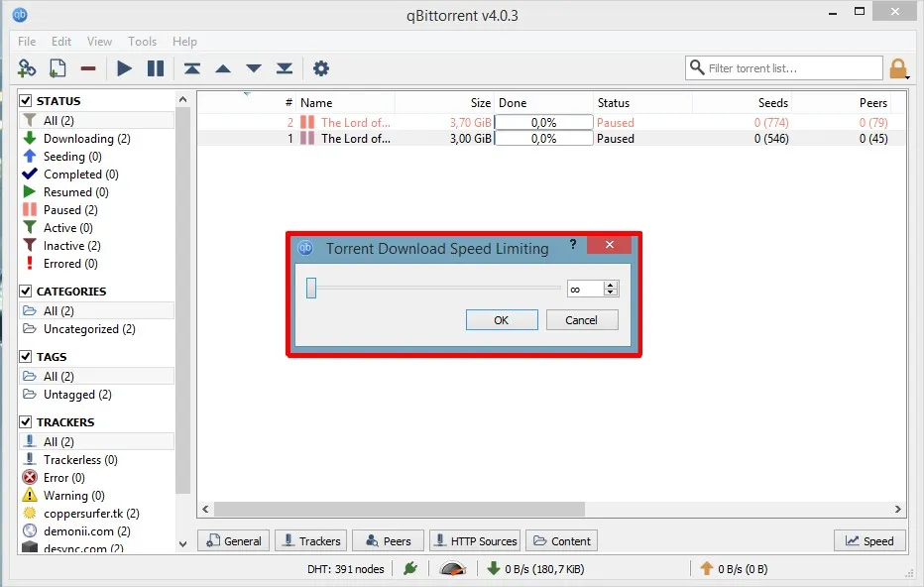
Task: Select torrent row with size 3,00 GiB
Action: (x=551, y=139)
